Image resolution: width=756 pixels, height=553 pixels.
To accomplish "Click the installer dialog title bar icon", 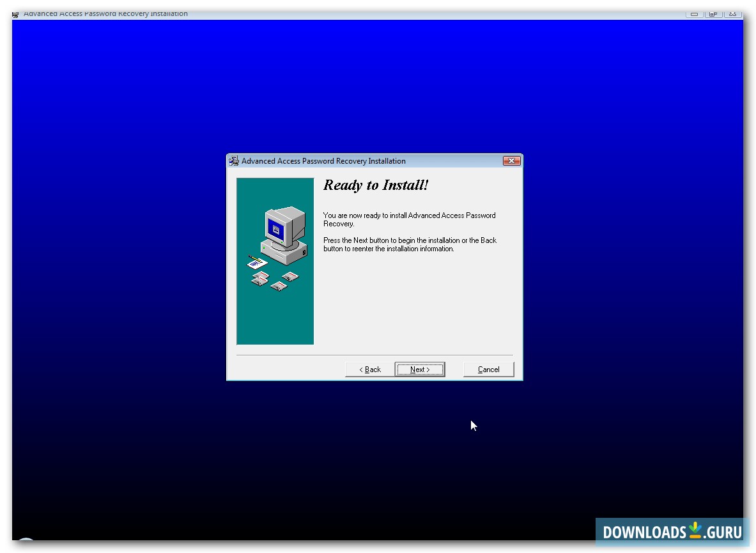I will pos(234,161).
